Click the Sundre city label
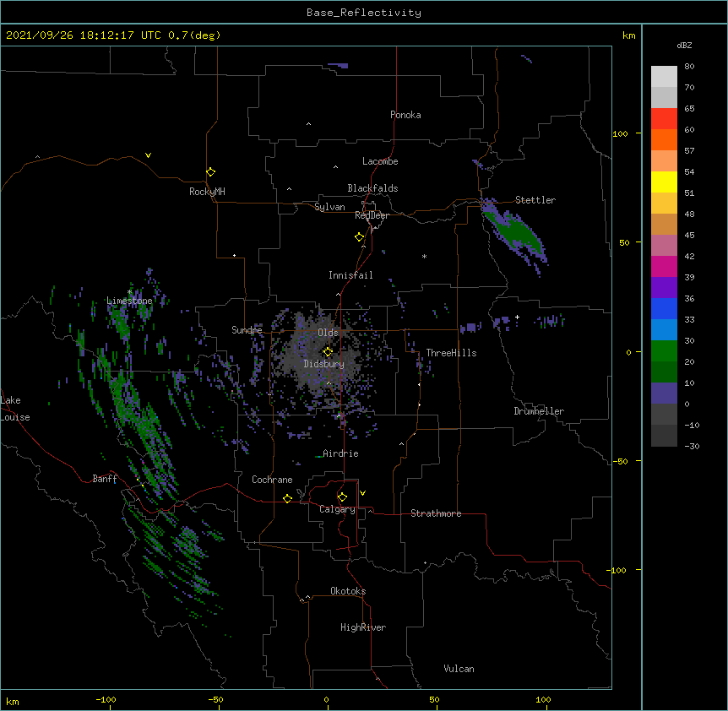This screenshot has width=728, height=711. click(x=247, y=330)
